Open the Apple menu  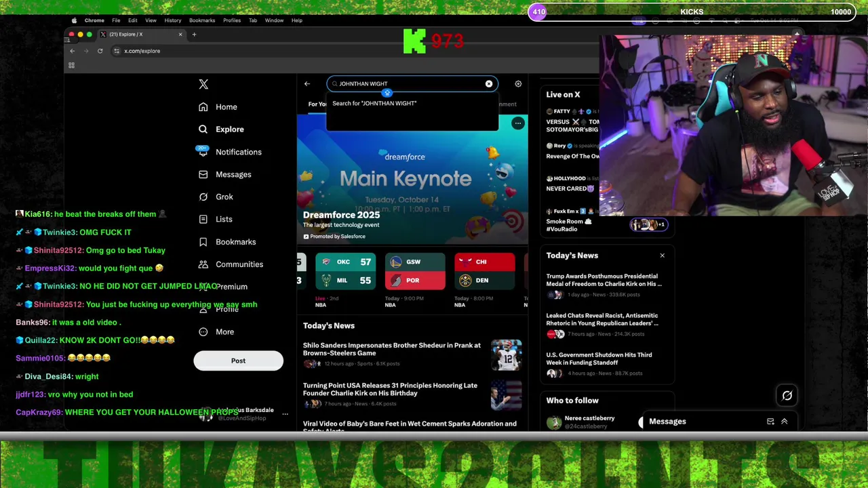point(74,20)
